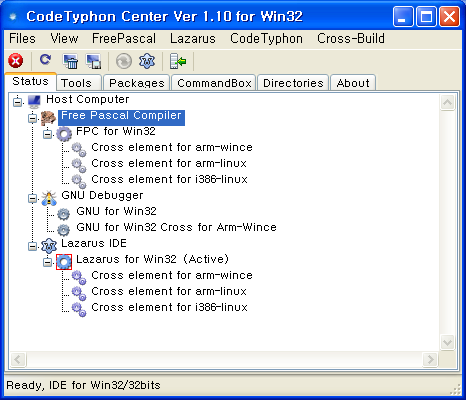Screen dimensions: 466x400
Task: Collapse the Host Computer tree node
Action: coord(17,101)
